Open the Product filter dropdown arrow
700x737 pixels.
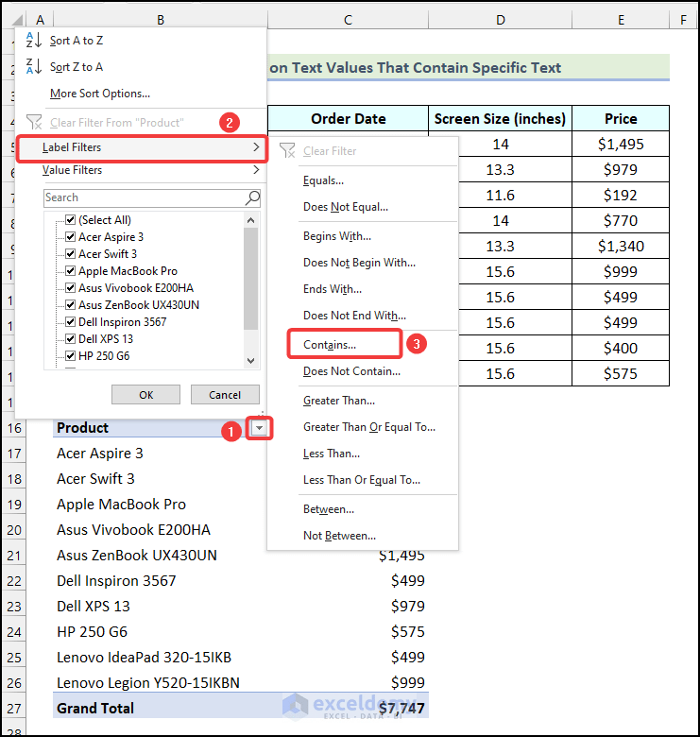(x=260, y=428)
